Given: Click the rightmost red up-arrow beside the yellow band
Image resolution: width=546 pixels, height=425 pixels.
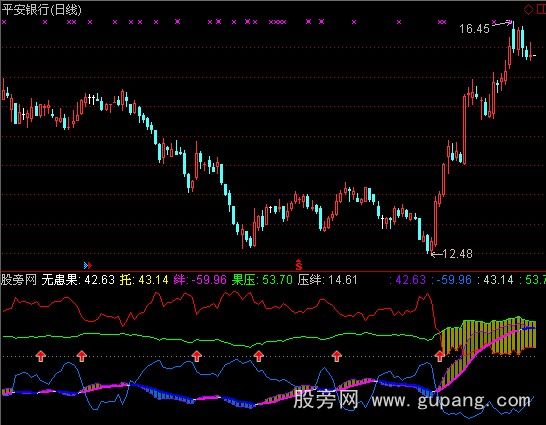Looking at the screenshot, I should (439, 356).
